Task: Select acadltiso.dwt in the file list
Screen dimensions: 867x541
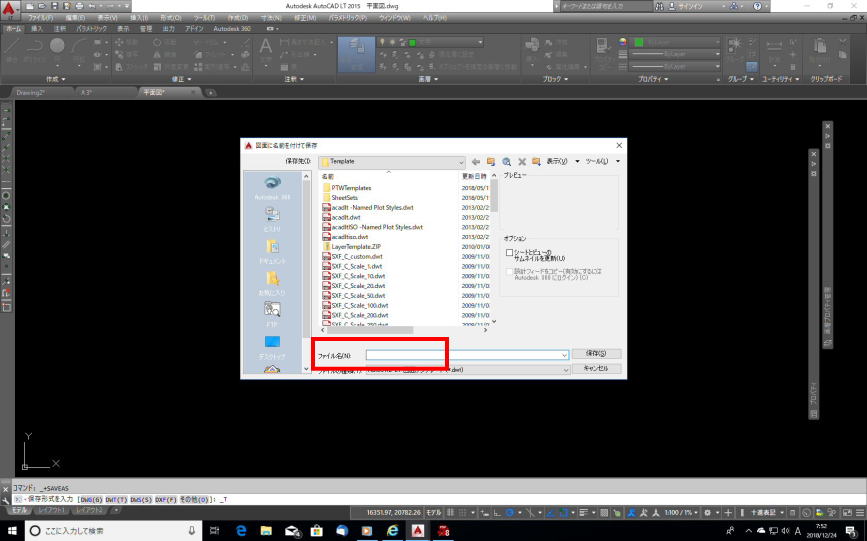Action: point(350,237)
